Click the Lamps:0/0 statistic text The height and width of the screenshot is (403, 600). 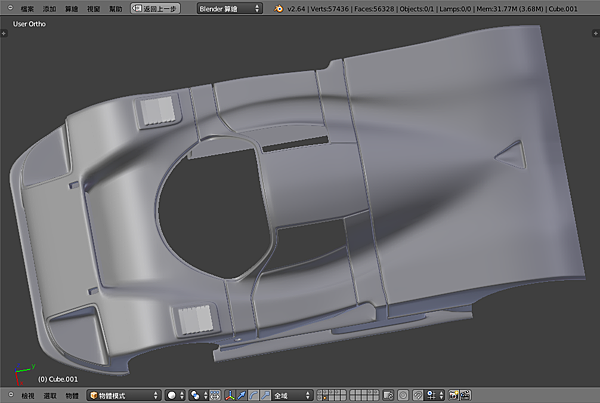pos(455,8)
